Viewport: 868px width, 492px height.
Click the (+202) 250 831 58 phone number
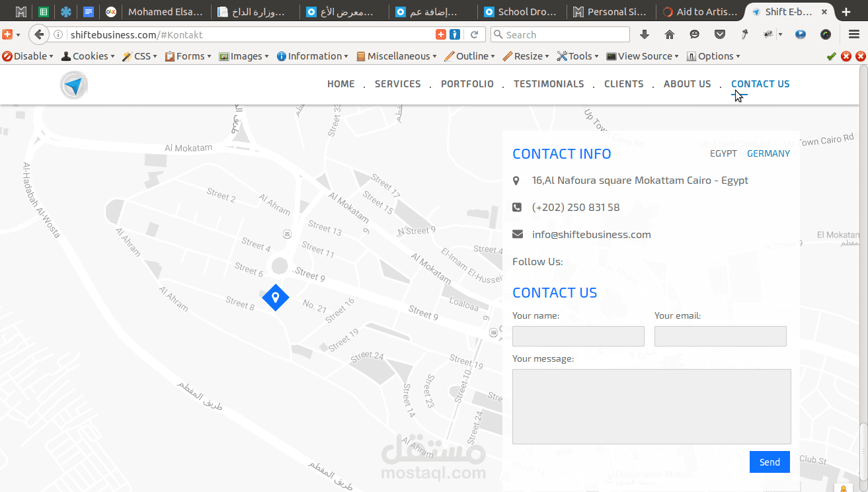pos(576,208)
